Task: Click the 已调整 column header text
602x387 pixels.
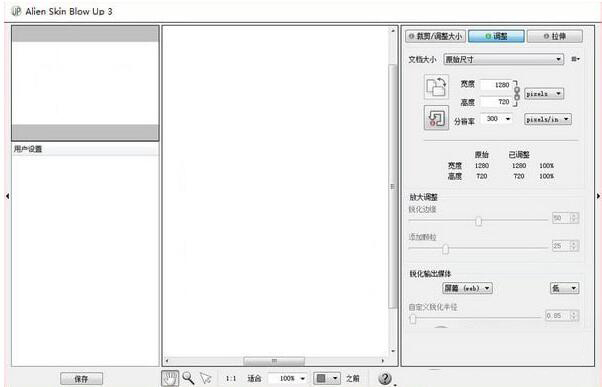Action: pyautogui.click(x=519, y=155)
